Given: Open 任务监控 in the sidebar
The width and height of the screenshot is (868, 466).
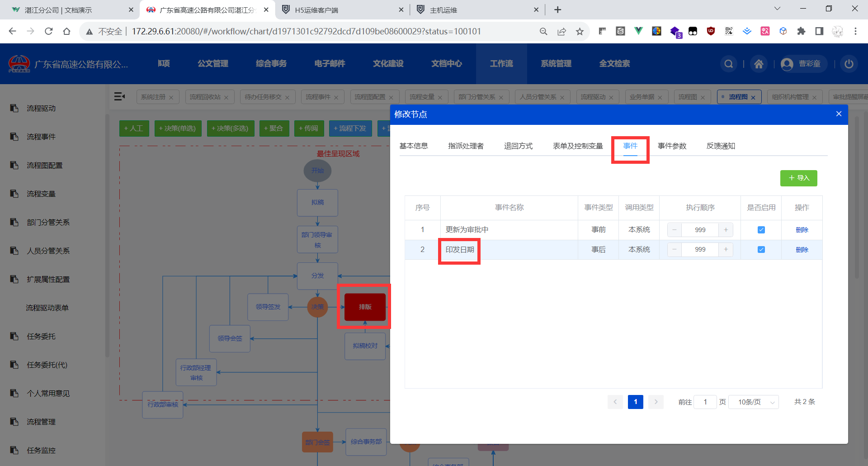Looking at the screenshot, I should pos(41,450).
